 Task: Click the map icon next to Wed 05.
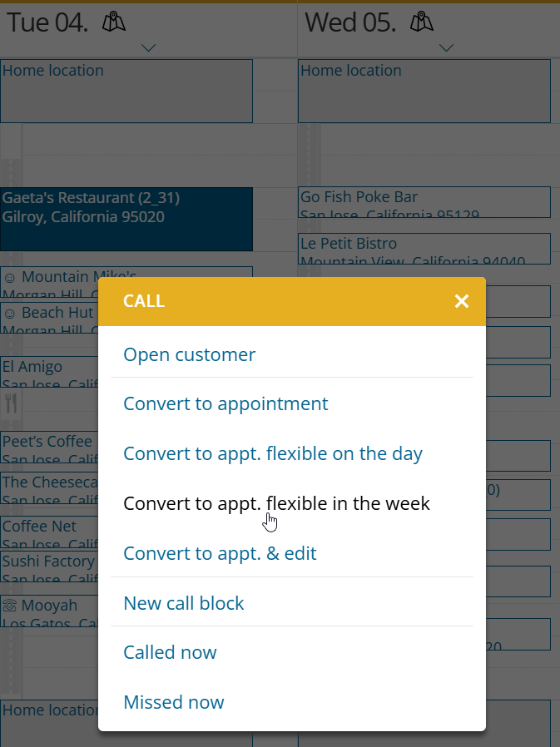pos(422,22)
